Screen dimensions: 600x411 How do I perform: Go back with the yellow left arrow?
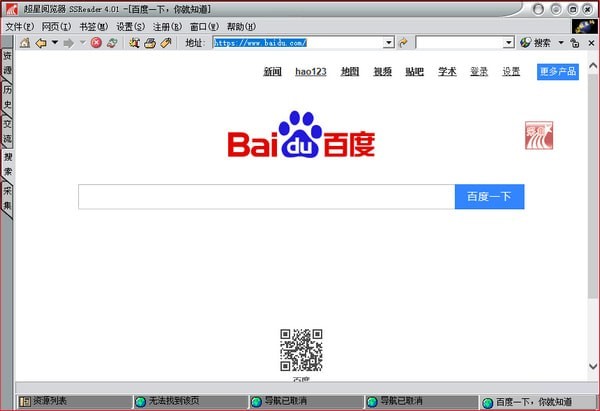tap(41, 43)
